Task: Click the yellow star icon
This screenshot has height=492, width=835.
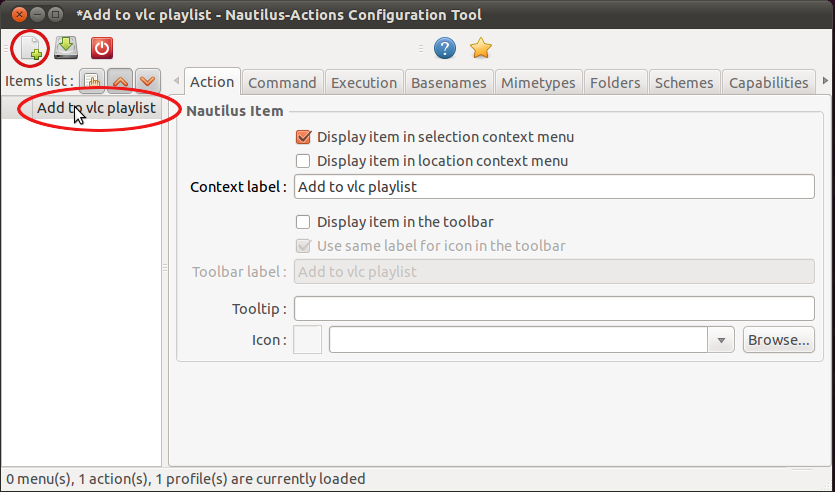Action: pos(480,48)
